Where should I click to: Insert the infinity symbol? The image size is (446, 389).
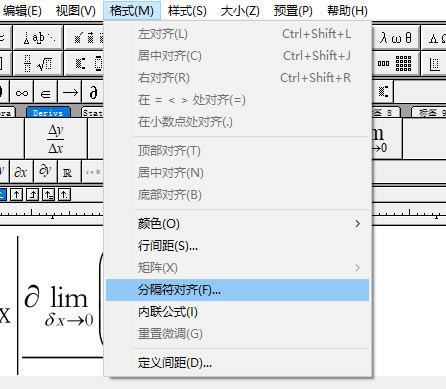22,92
